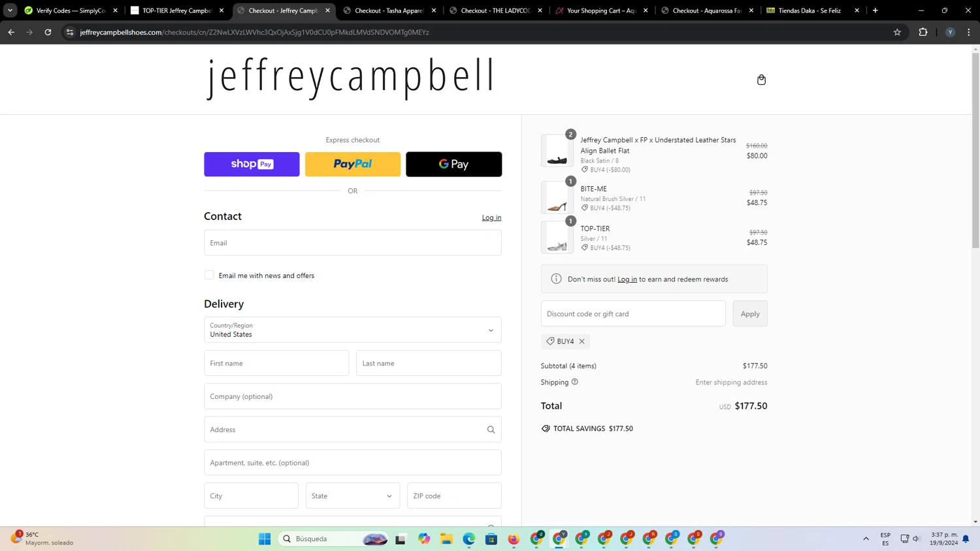The width and height of the screenshot is (980, 551).
Task: Check Email me with news and offers
Action: 209,275
